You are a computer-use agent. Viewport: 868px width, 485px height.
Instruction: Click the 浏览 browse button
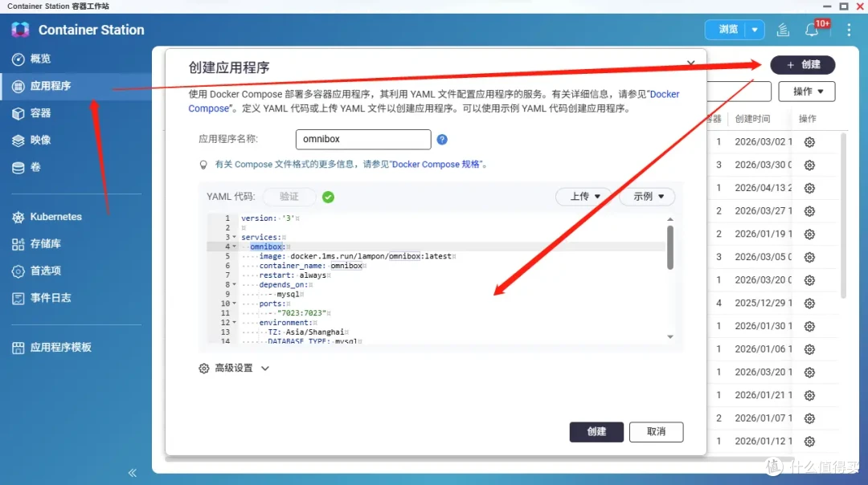(727, 30)
